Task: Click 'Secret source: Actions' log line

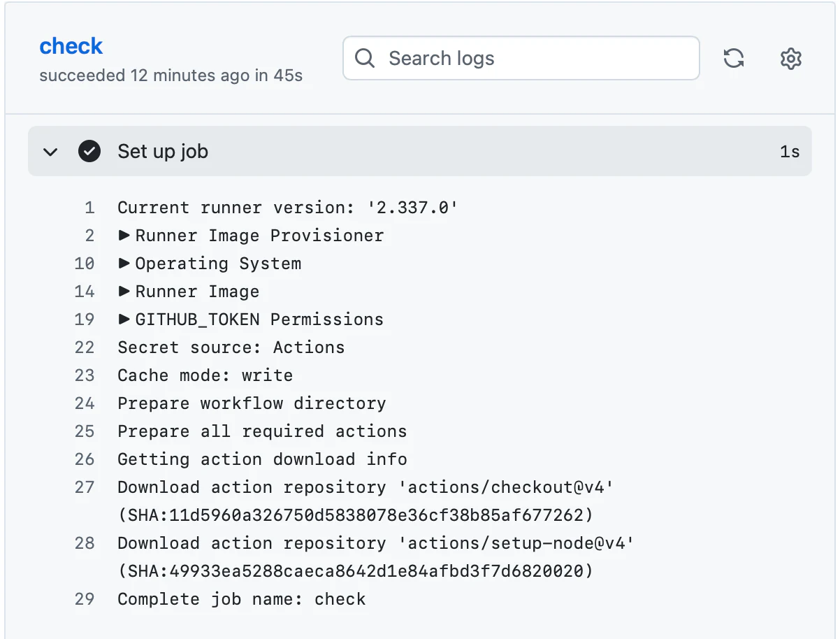Action: point(231,347)
